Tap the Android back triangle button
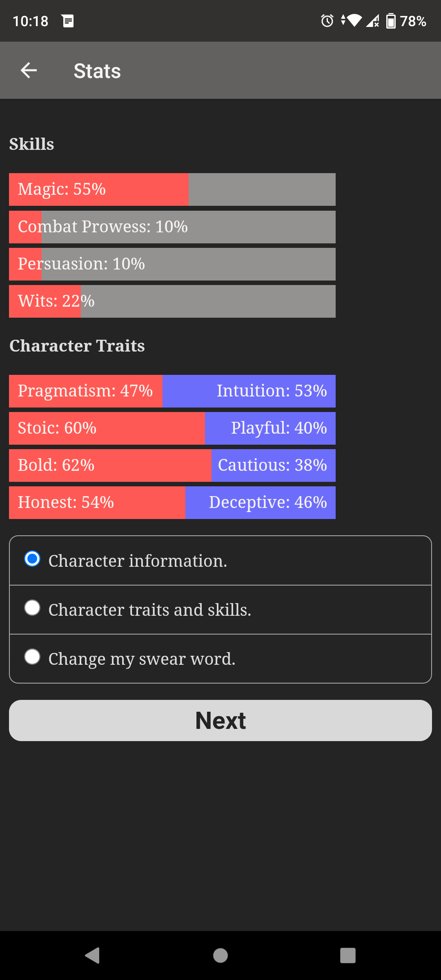This screenshot has height=980, width=441. (x=93, y=955)
